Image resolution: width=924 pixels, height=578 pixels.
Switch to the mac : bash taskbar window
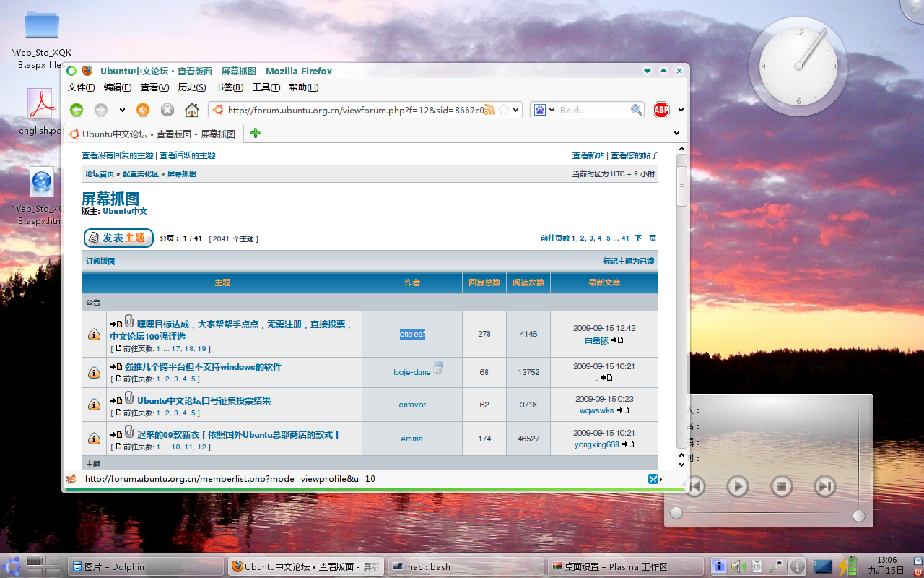click(x=468, y=566)
